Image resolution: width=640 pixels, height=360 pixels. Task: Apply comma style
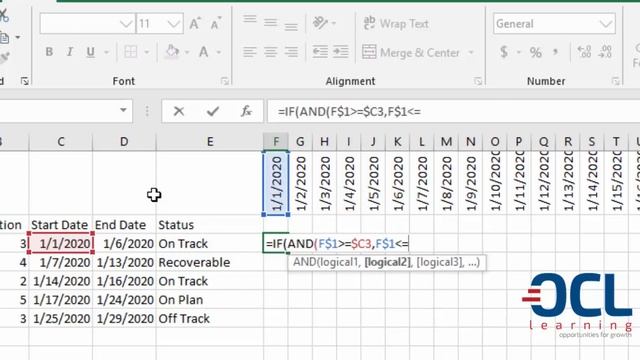point(555,51)
